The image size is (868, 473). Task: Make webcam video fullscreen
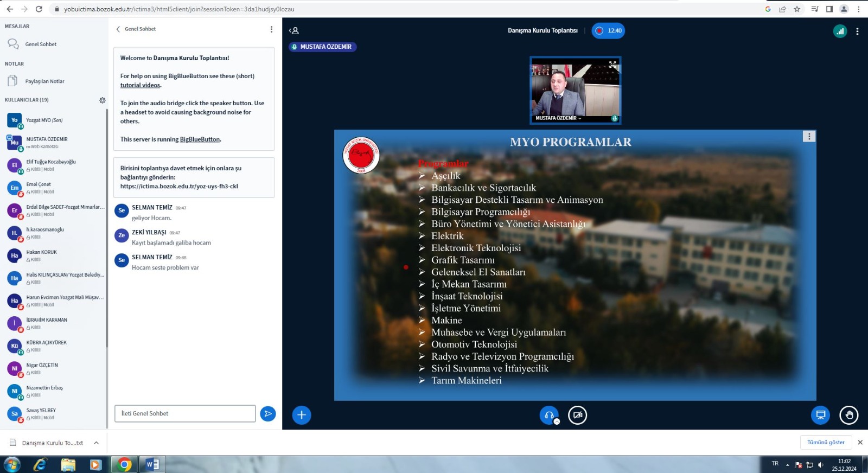[612, 65]
